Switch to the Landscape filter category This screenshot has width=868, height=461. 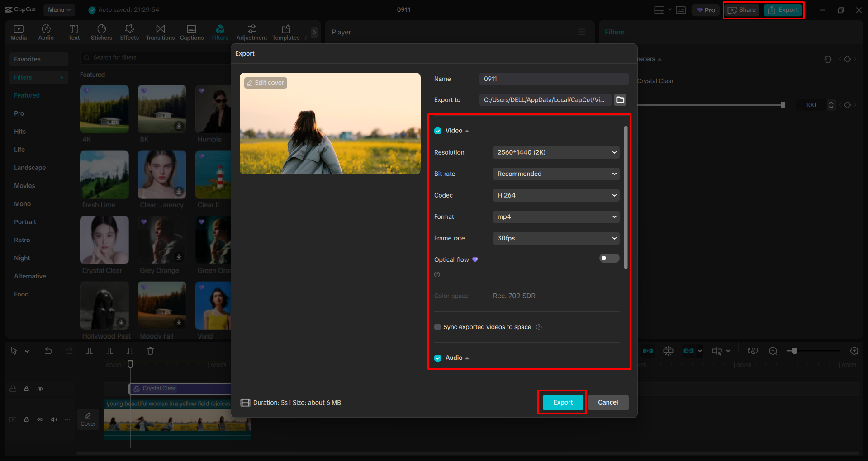[x=29, y=167]
